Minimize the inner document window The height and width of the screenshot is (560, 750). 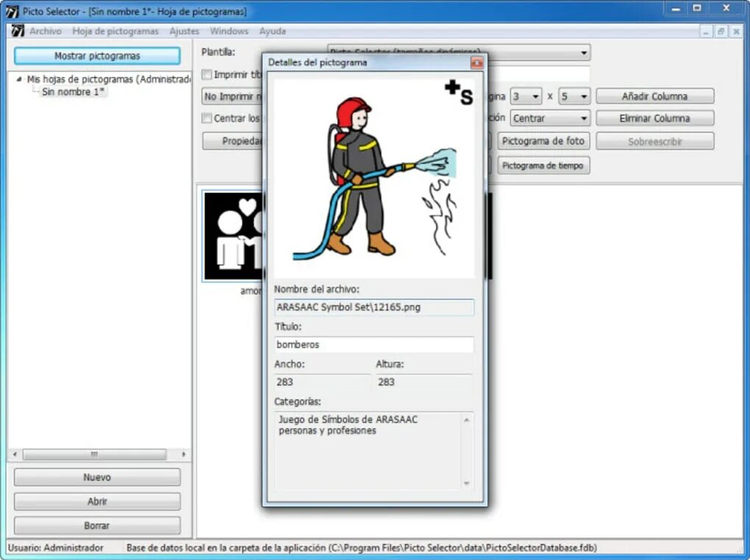pos(706,32)
